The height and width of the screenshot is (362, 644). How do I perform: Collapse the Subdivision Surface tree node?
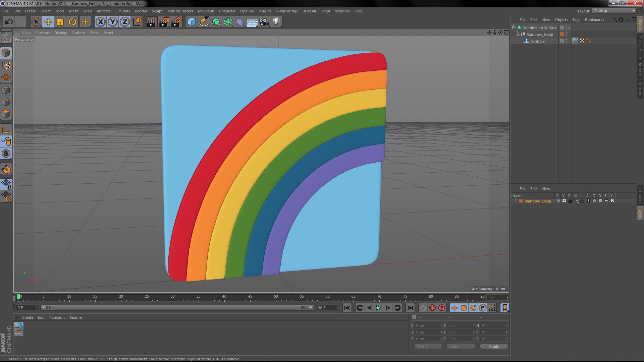[x=514, y=27]
